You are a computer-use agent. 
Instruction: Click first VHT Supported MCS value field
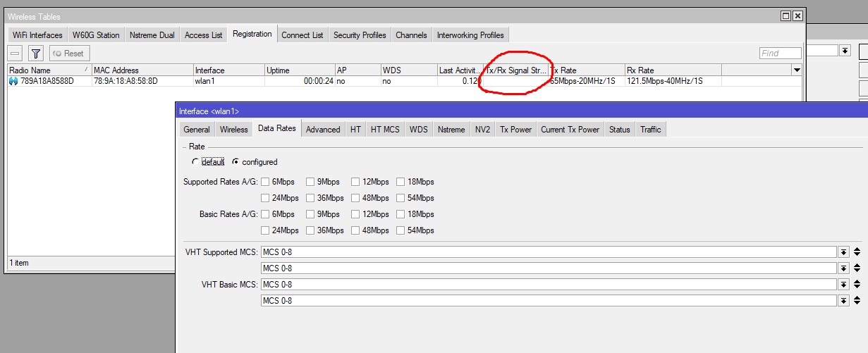point(549,252)
